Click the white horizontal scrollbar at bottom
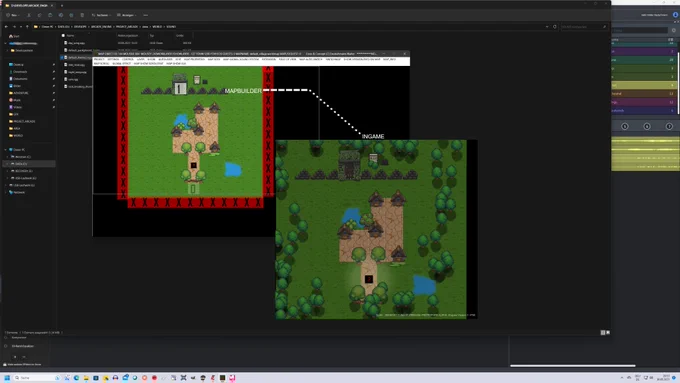The height and width of the screenshot is (383, 680). point(573,366)
